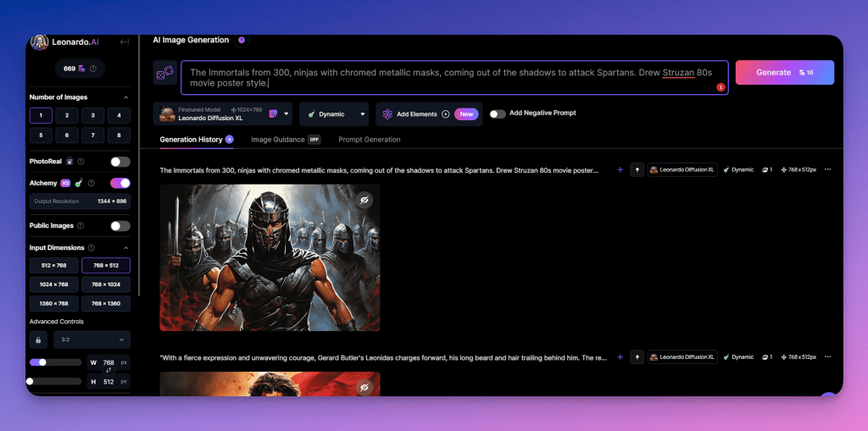
Task: Select 5 for number of images
Action: pyautogui.click(x=41, y=135)
